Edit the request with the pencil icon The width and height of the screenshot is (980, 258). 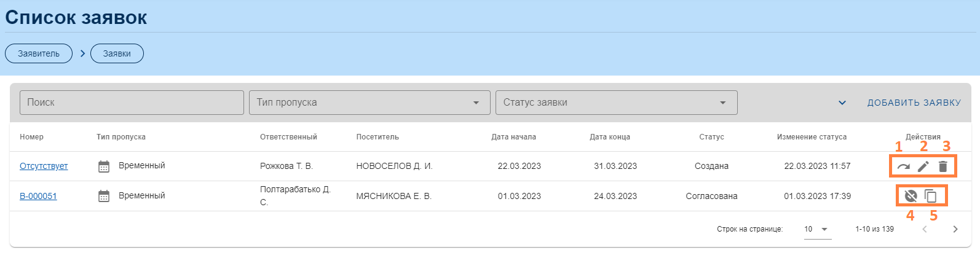pyautogui.click(x=923, y=166)
